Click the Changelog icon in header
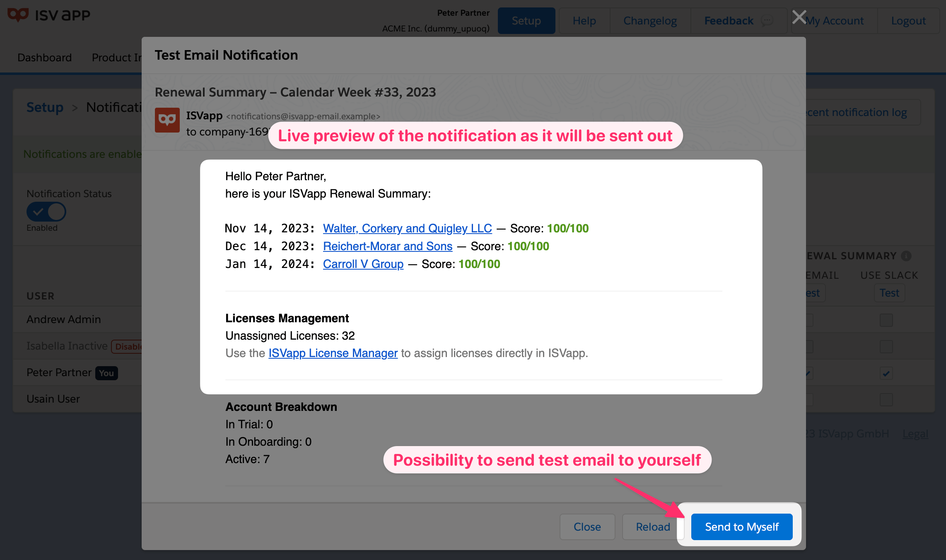946x560 pixels. 649,20
